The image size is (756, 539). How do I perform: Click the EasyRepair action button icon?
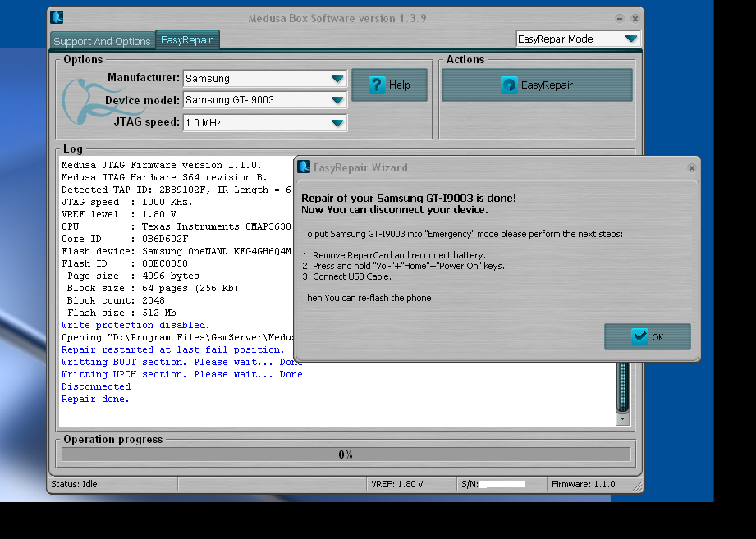[x=509, y=85]
